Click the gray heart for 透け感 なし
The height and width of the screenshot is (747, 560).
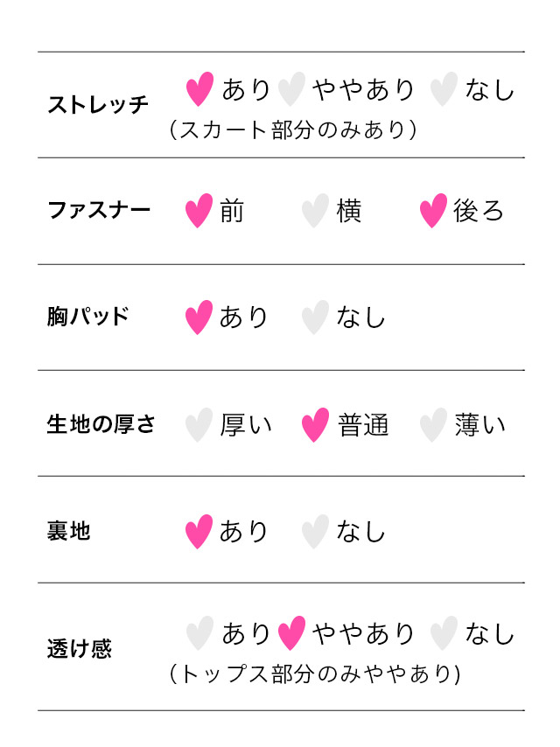point(444,633)
